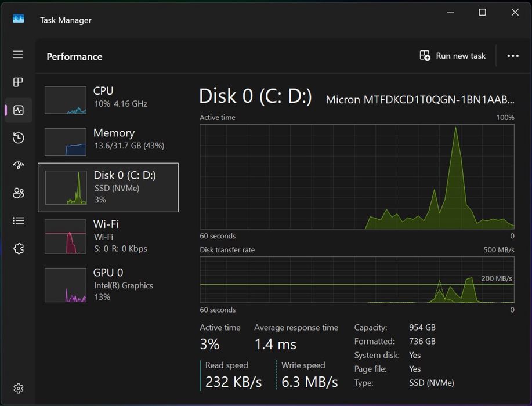Click the Task Manager title bar icon
This screenshot has width=532, height=406.
coord(19,19)
